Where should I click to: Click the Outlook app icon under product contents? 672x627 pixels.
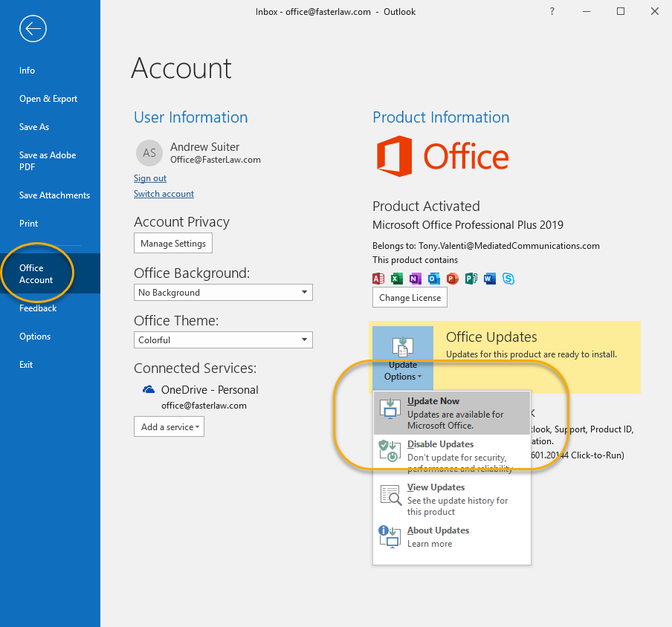pyautogui.click(x=433, y=279)
